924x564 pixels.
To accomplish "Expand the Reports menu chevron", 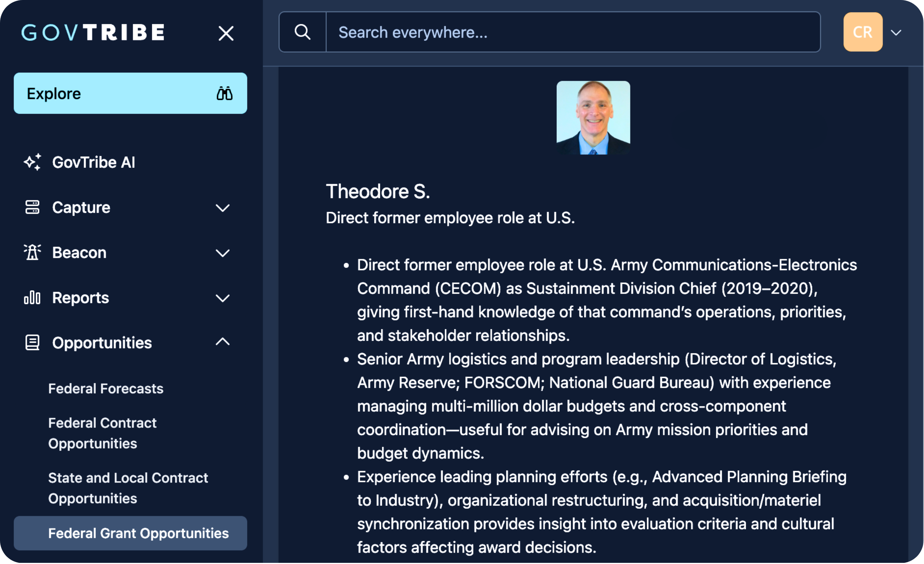I will [222, 298].
